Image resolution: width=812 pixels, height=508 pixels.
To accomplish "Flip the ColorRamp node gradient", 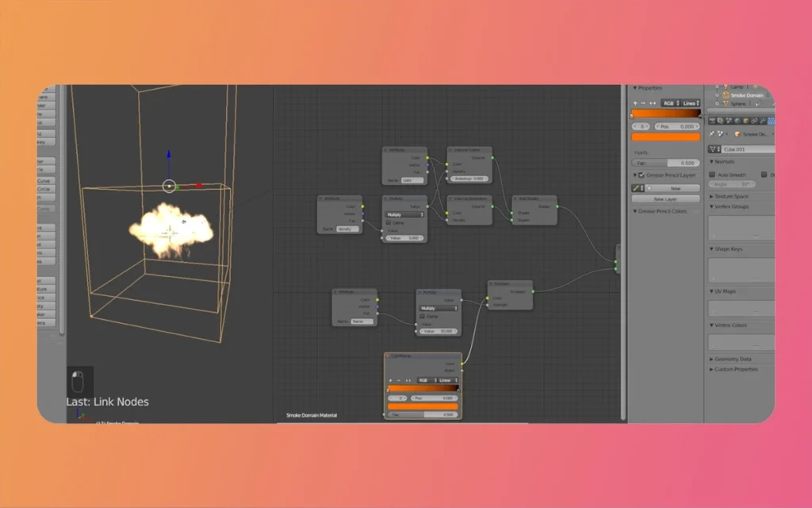I will [408, 380].
